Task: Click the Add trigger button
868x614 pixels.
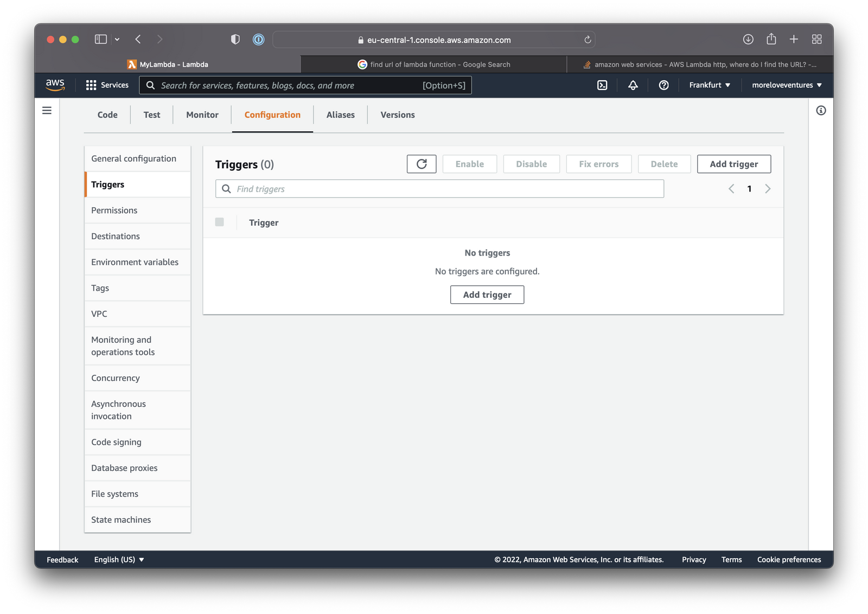Action: coord(733,164)
